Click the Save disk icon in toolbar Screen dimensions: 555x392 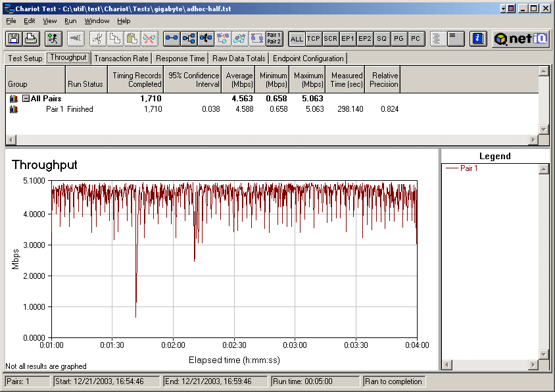13,39
